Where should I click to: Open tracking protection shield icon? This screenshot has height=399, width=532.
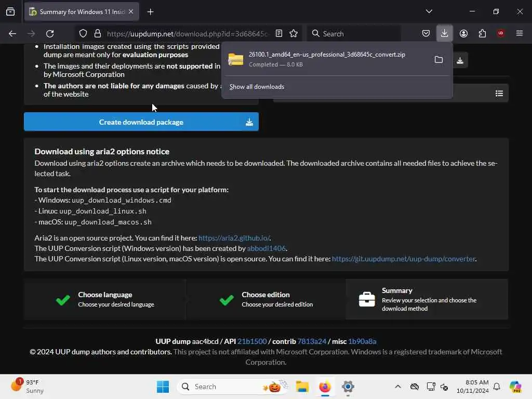pyautogui.click(x=83, y=34)
